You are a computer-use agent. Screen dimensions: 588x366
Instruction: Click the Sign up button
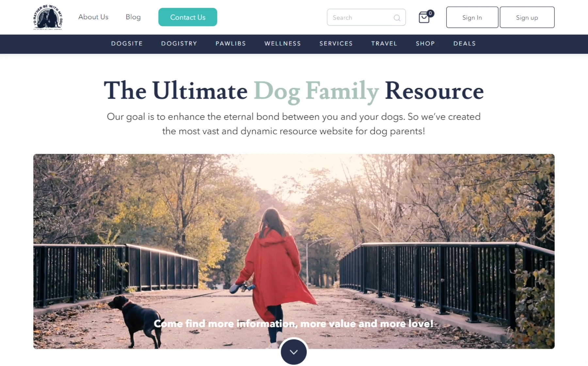[x=527, y=17]
